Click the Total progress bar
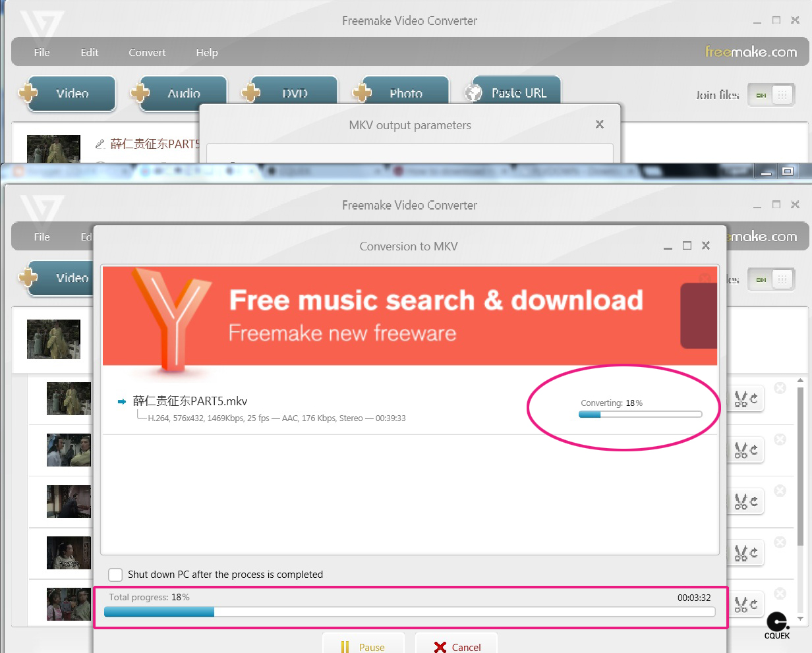This screenshot has height=653, width=812. tap(409, 612)
